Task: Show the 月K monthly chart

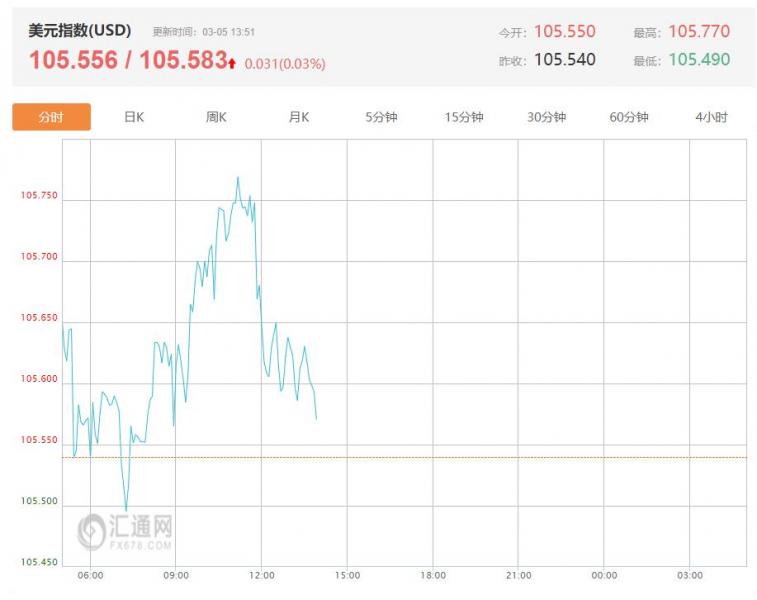Action: tap(299, 117)
